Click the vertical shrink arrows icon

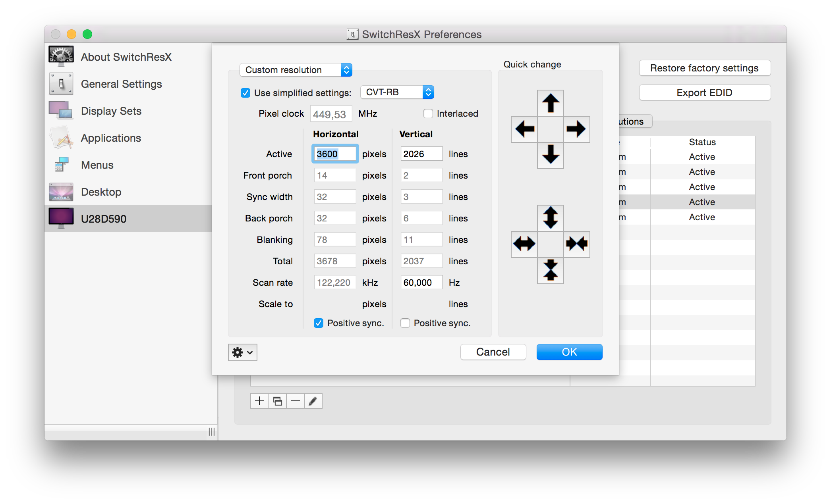click(x=550, y=270)
